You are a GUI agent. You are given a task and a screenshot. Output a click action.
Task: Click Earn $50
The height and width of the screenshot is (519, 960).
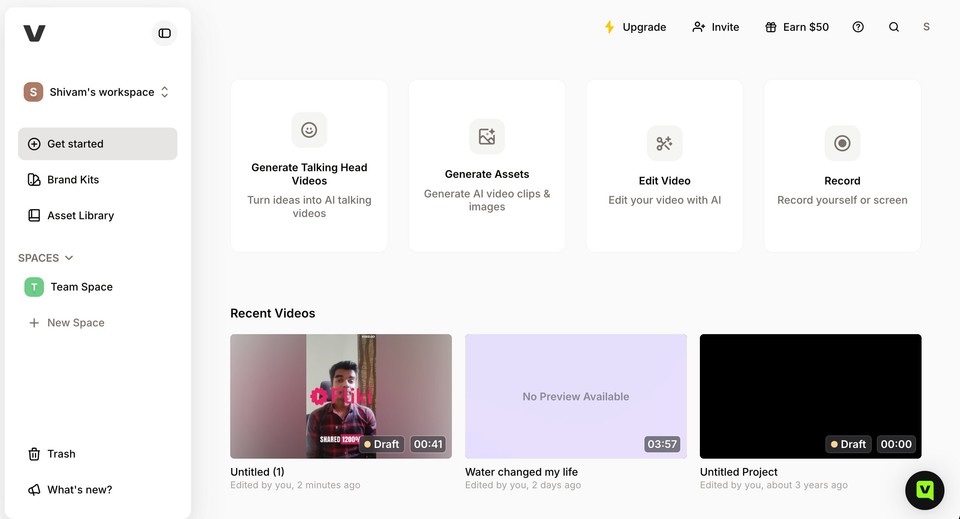(x=797, y=27)
